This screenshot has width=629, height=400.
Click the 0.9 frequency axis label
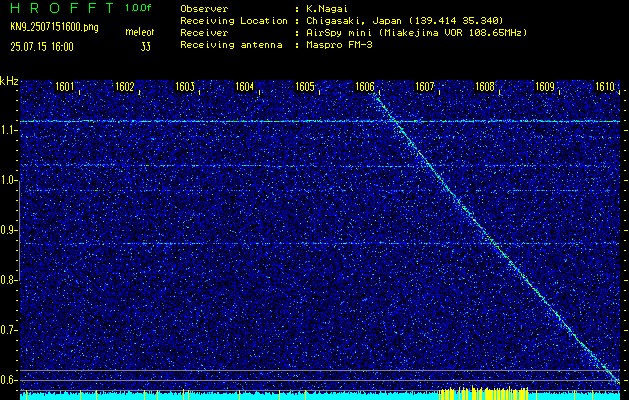coord(9,230)
